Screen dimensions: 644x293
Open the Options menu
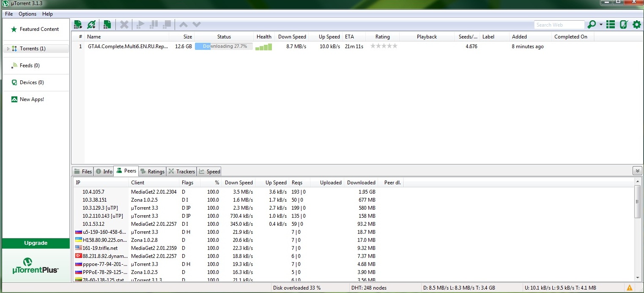[x=27, y=14]
